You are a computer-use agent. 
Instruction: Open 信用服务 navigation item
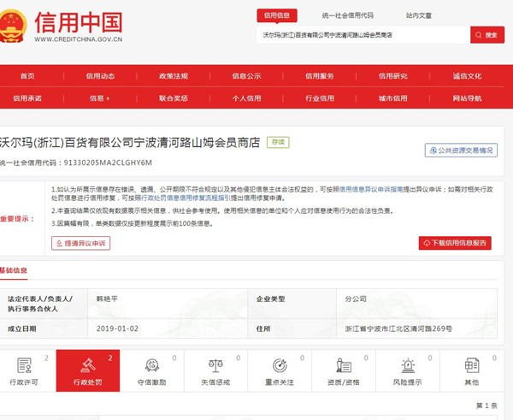pyautogui.click(x=319, y=76)
